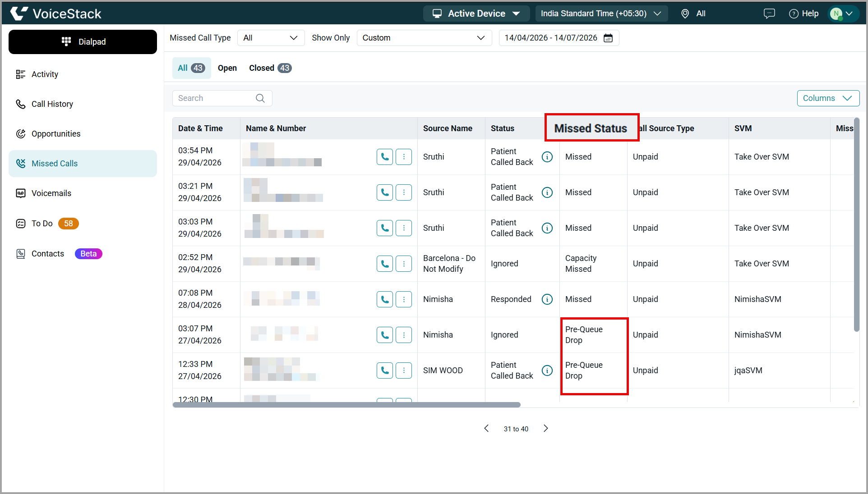Select Missed Calls in the sidebar

pos(83,164)
